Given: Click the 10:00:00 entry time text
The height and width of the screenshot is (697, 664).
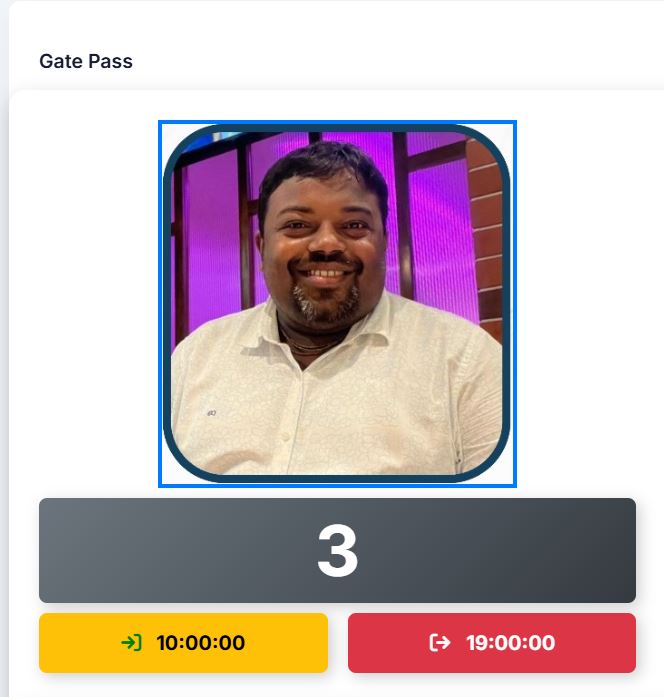Looking at the screenshot, I should (200, 643).
